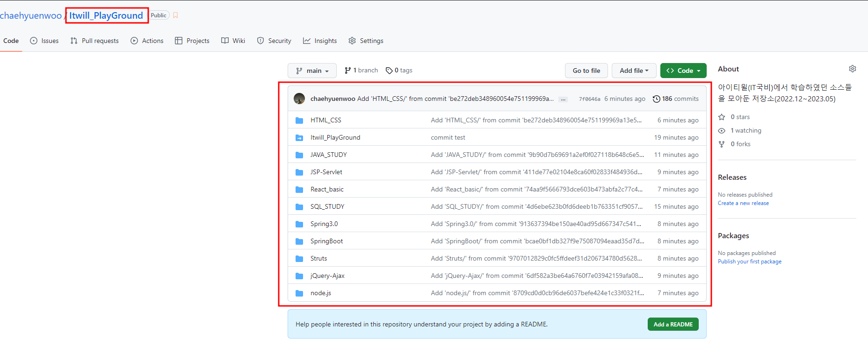
Task: Open the HTML_CSS folder icon
Action: click(299, 120)
